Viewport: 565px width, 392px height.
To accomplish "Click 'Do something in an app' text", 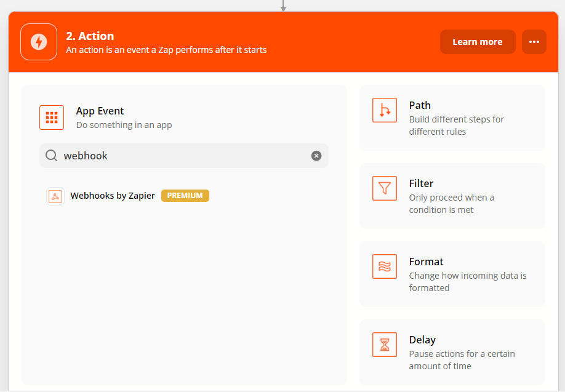I will tap(124, 125).
